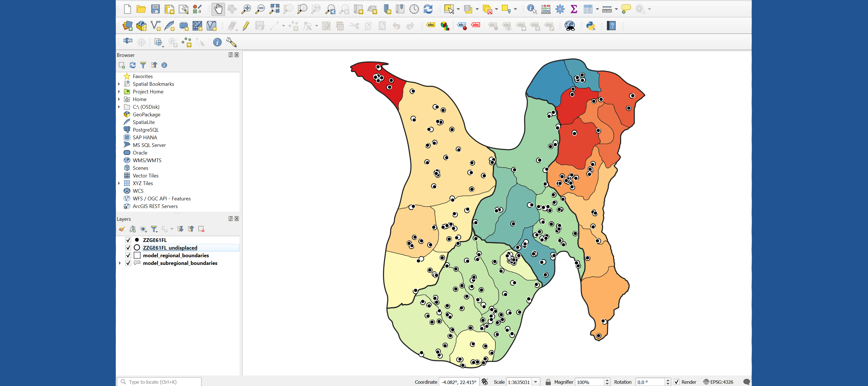868x386 pixels.
Task: Toggle Render checkbox in status bar
Action: [677, 382]
